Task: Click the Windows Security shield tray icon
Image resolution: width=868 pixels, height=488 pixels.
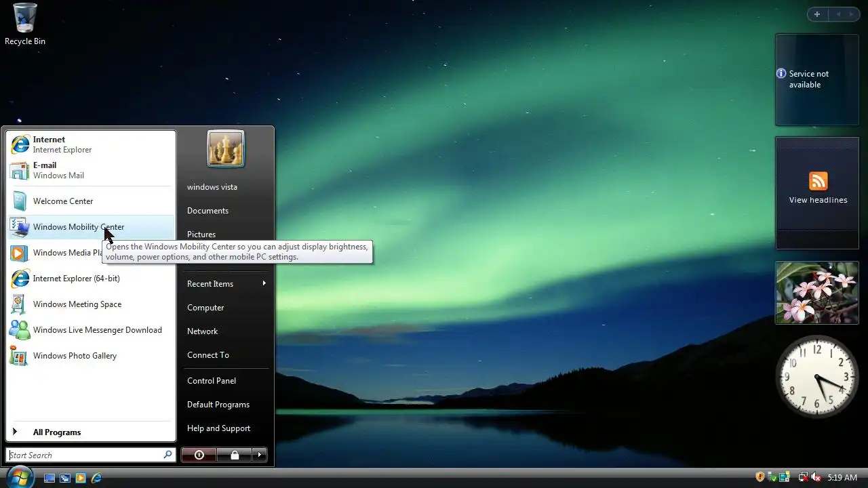Action: tap(760, 477)
